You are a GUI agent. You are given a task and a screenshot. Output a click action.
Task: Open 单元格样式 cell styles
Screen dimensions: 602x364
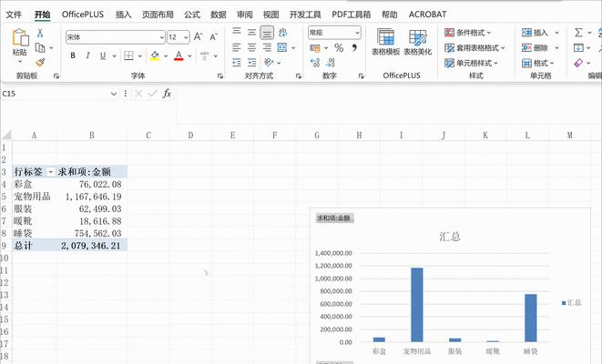point(471,63)
